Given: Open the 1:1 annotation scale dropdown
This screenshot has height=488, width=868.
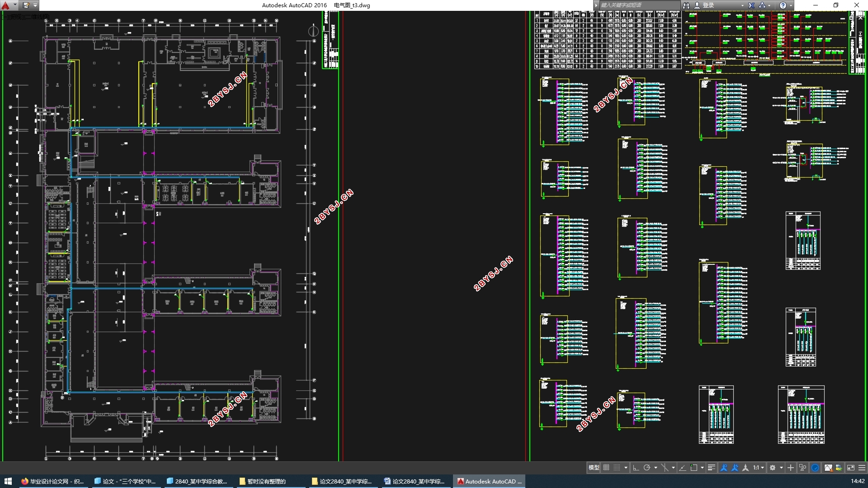Looking at the screenshot, I should (758, 468).
